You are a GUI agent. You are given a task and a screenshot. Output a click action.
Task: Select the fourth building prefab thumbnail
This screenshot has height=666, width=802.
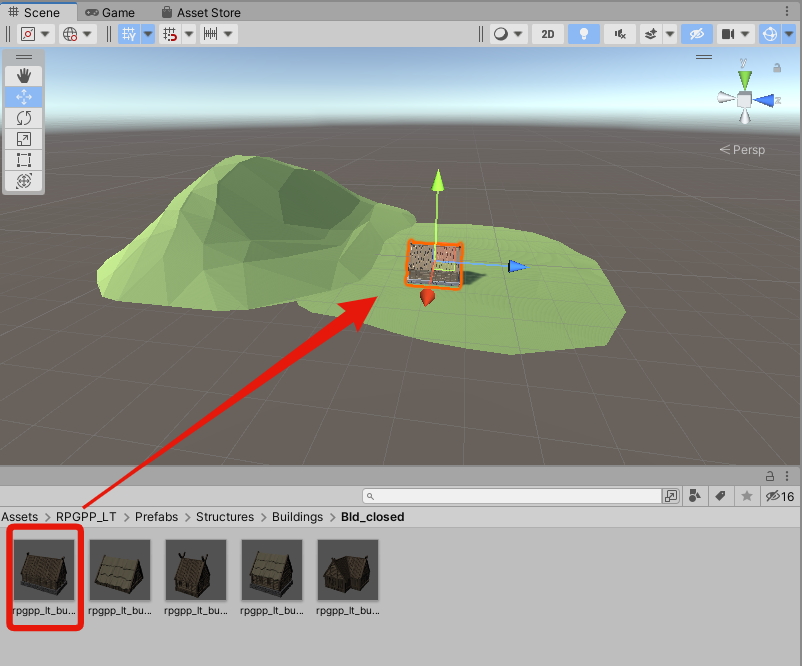coord(272,570)
